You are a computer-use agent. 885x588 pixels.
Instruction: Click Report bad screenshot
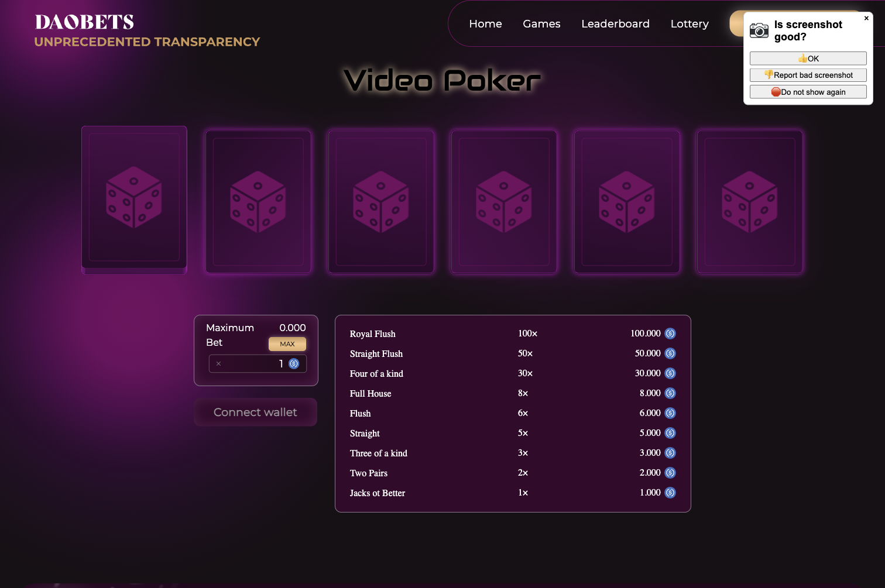[808, 75]
